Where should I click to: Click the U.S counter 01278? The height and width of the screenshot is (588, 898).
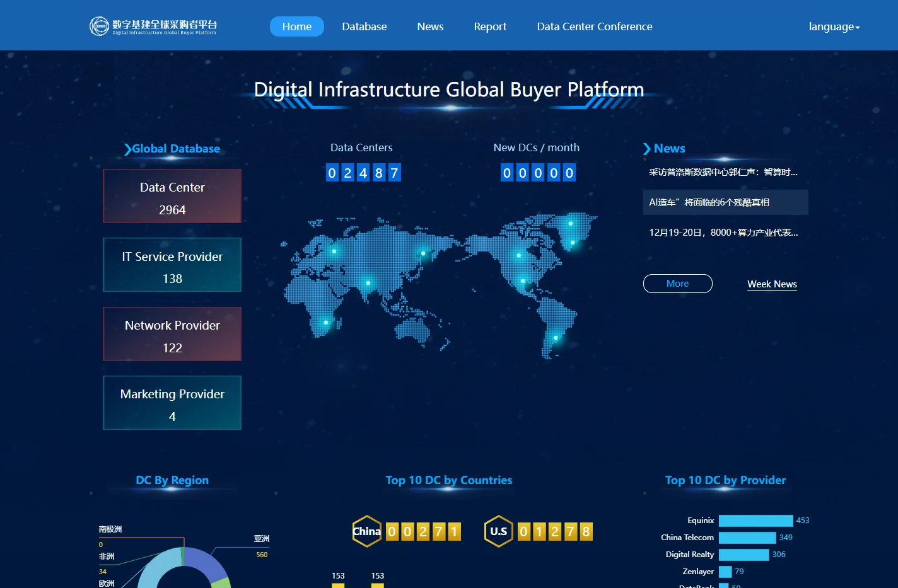(555, 531)
